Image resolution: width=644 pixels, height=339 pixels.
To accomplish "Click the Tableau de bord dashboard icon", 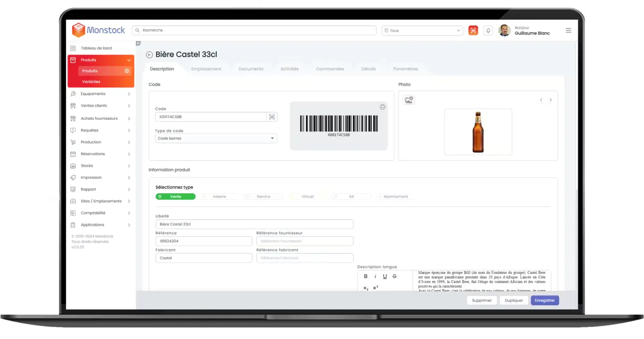I will (x=73, y=48).
